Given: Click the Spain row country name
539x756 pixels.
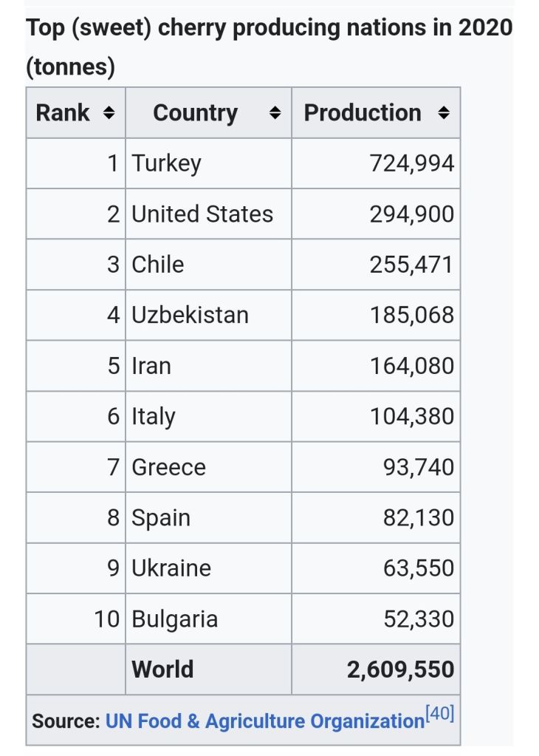Looking at the screenshot, I should click(x=160, y=518).
